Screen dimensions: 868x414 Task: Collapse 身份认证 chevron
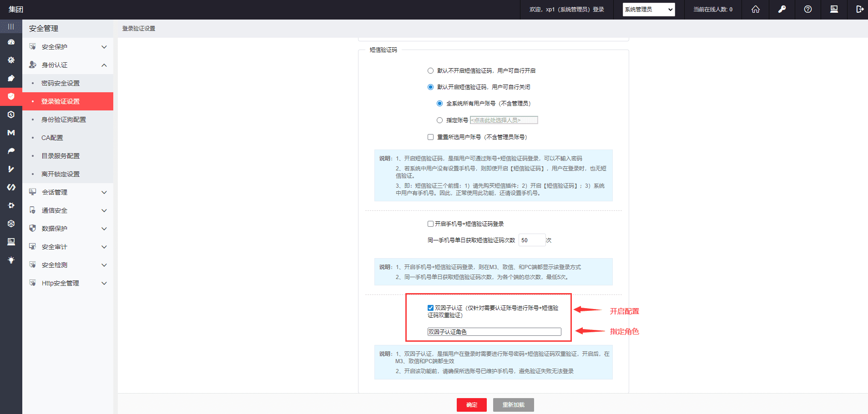104,65
